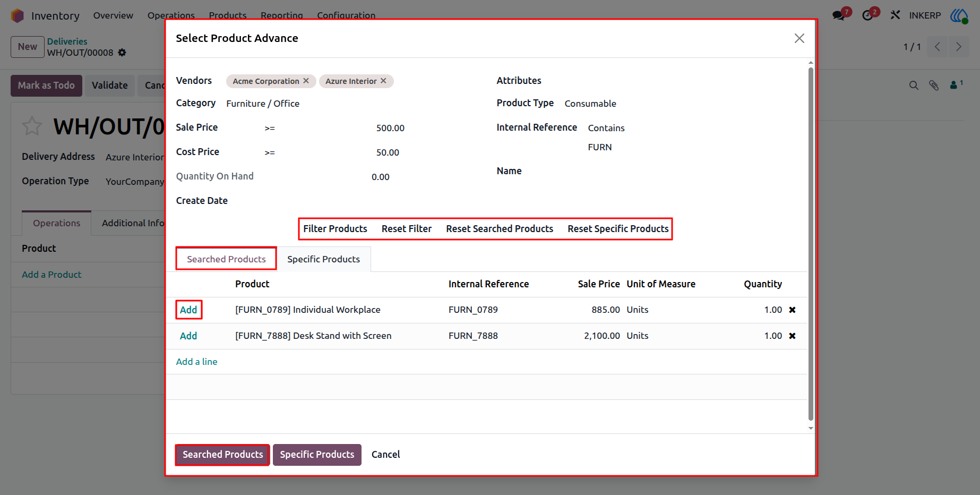Click the Reset Filter button
The width and height of the screenshot is (980, 495).
tap(407, 229)
